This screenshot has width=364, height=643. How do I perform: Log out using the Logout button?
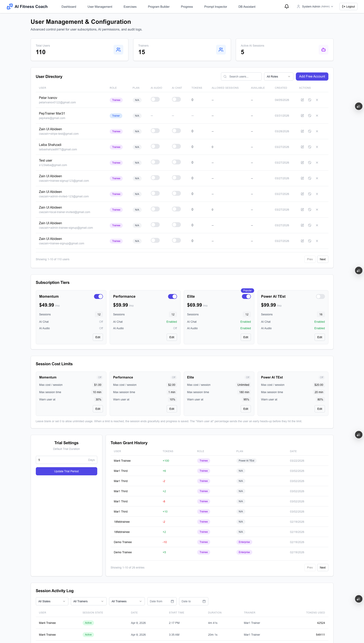pyautogui.click(x=348, y=7)
